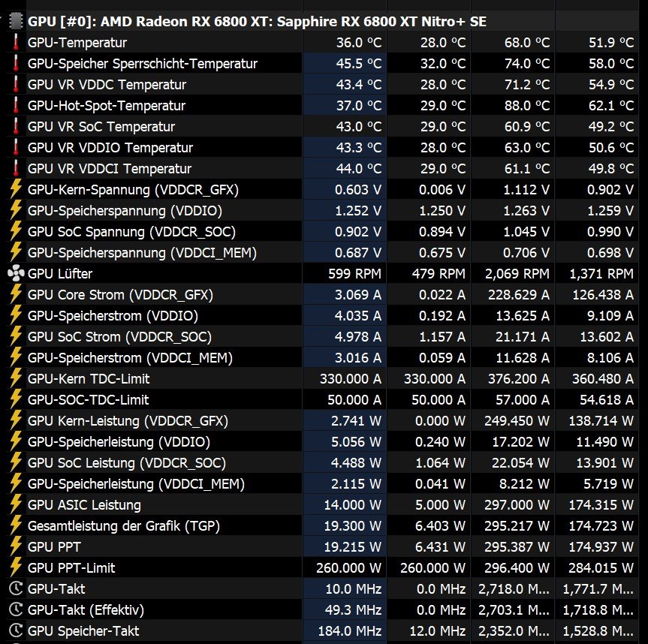Screen dimensions: 648x644
Task: Click thermometer icon beside GPU-Speicher Sperrschicht-Temperatur
Action: coord(16,63)
